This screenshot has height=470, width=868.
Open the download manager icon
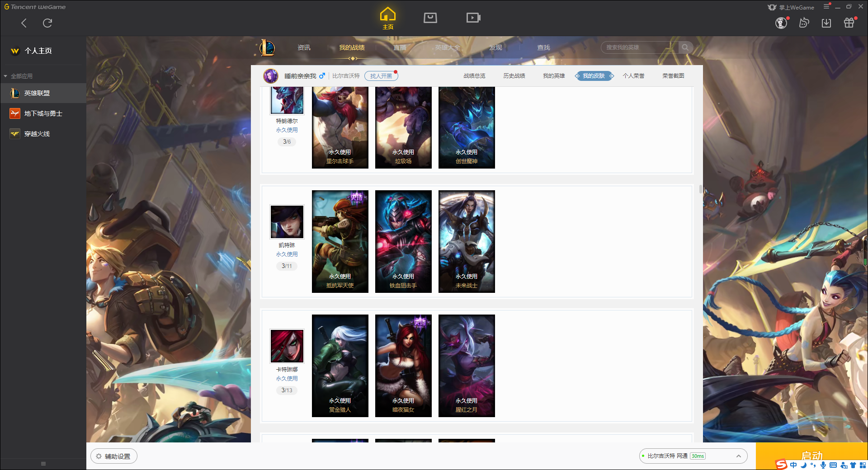click(826, 23)
